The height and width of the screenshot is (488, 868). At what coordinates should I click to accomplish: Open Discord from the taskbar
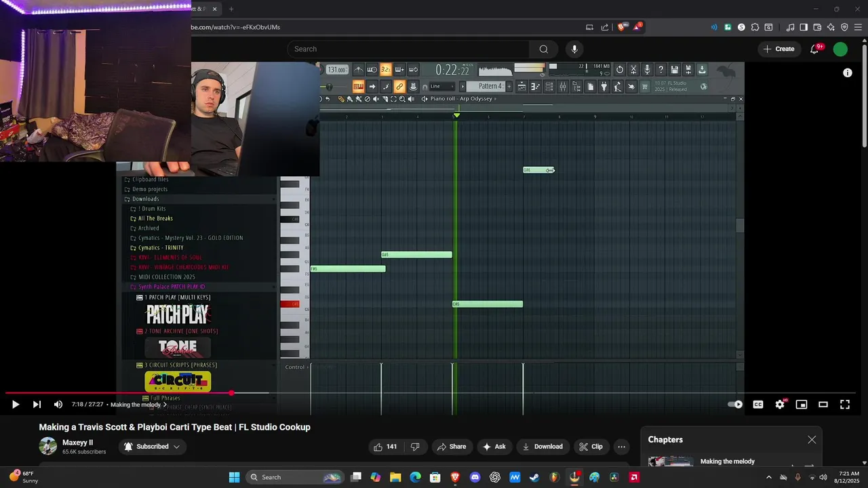(475, 477)
